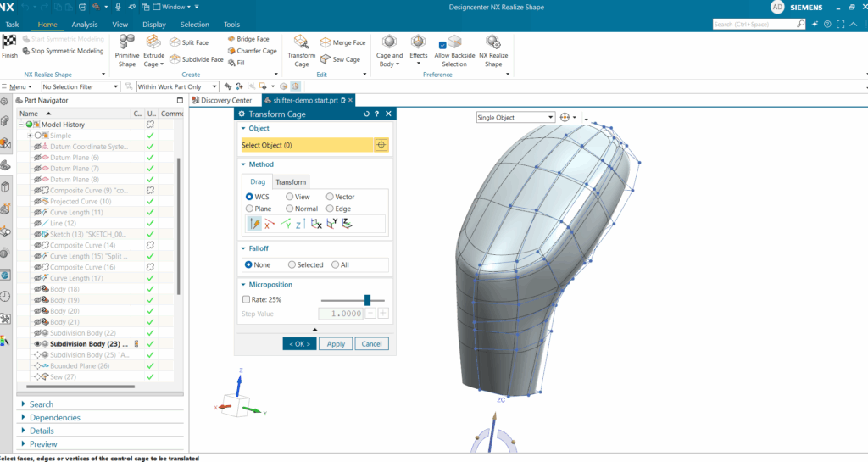Enable the Rate 25% checkbox
Screen dimensions: 868x462
point(247,300)
